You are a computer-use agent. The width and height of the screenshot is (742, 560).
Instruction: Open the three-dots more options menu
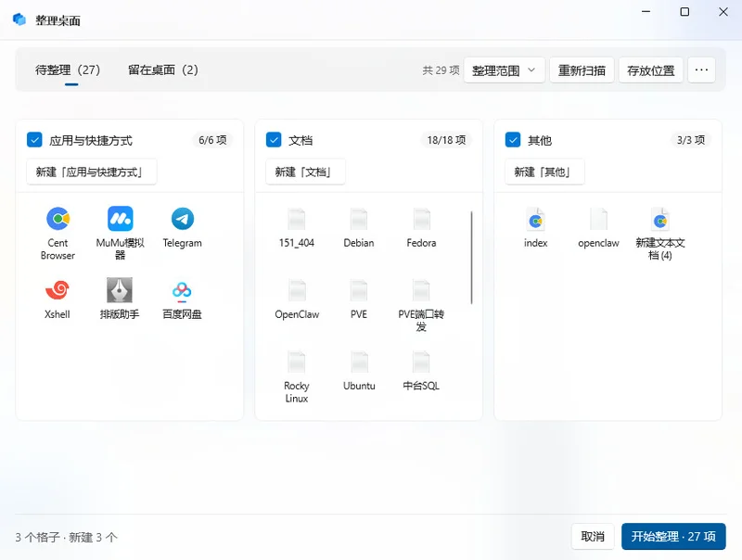pos(701,70)
